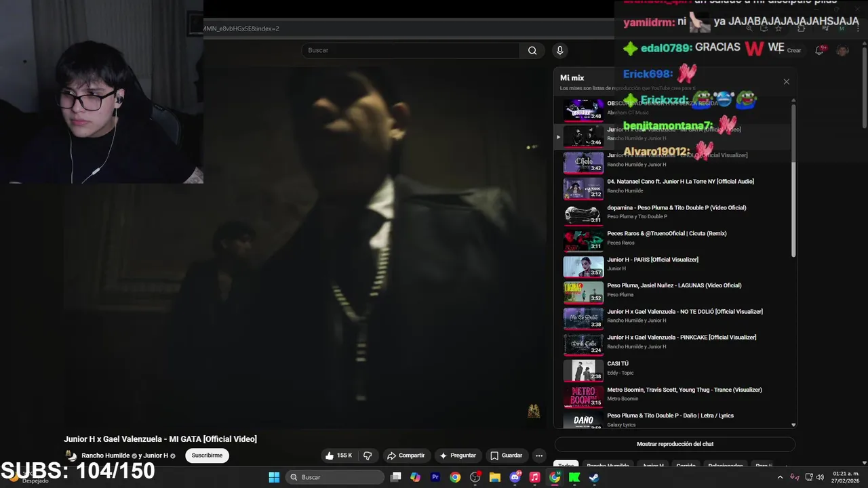This screenshot has width=868, height=488.
Task: Click the muted microphone tray icon
Action: coord(794,477)
